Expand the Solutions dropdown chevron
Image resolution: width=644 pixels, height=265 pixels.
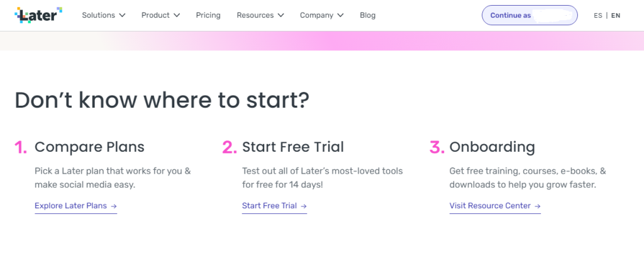pyautogui.click(x=122, y=15)
